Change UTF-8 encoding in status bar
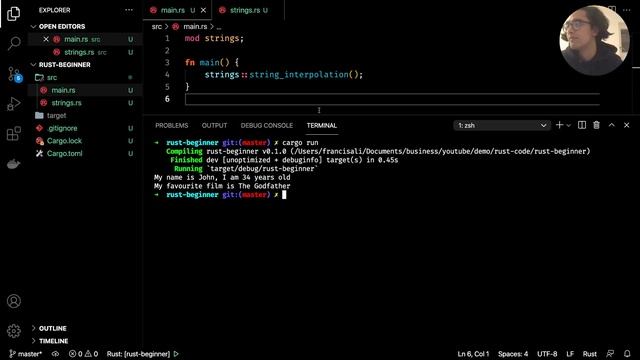This screenshot has width=640, height=360. click(547, 354)
